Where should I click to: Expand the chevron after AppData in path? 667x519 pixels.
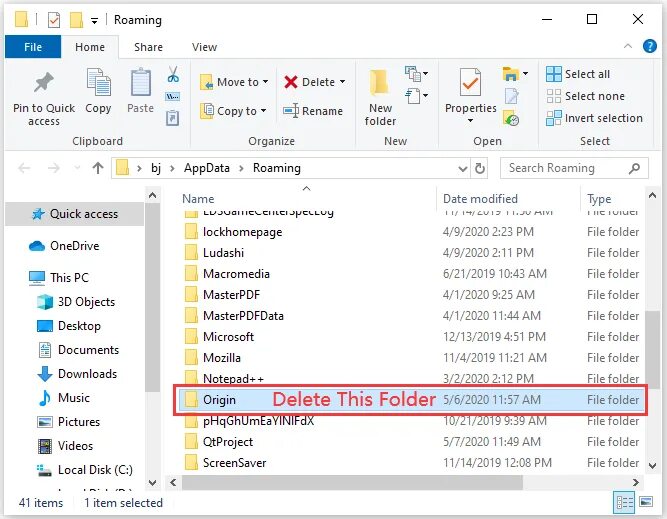241,168
